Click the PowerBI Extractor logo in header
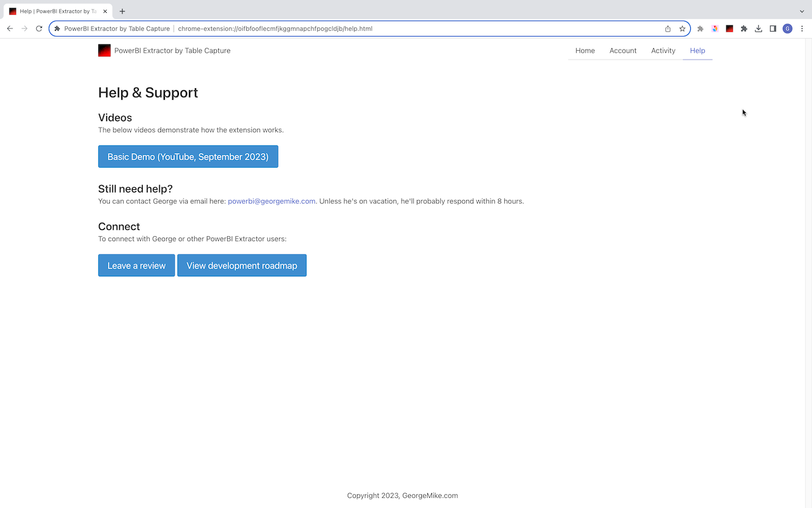The width and height of the screenshot is (812, 508). click(x=104, y=50)
